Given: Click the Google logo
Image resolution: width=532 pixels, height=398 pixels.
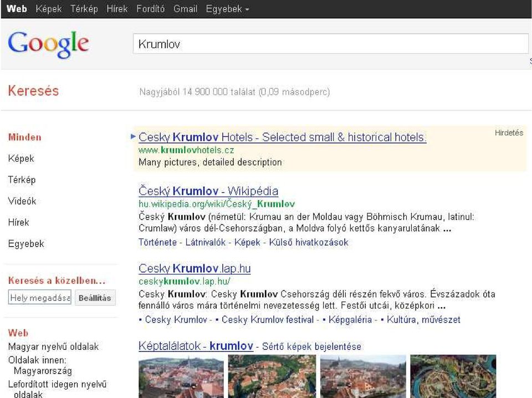Looking at the screenshot, I should pyautogui.click(x=48, y=44).
